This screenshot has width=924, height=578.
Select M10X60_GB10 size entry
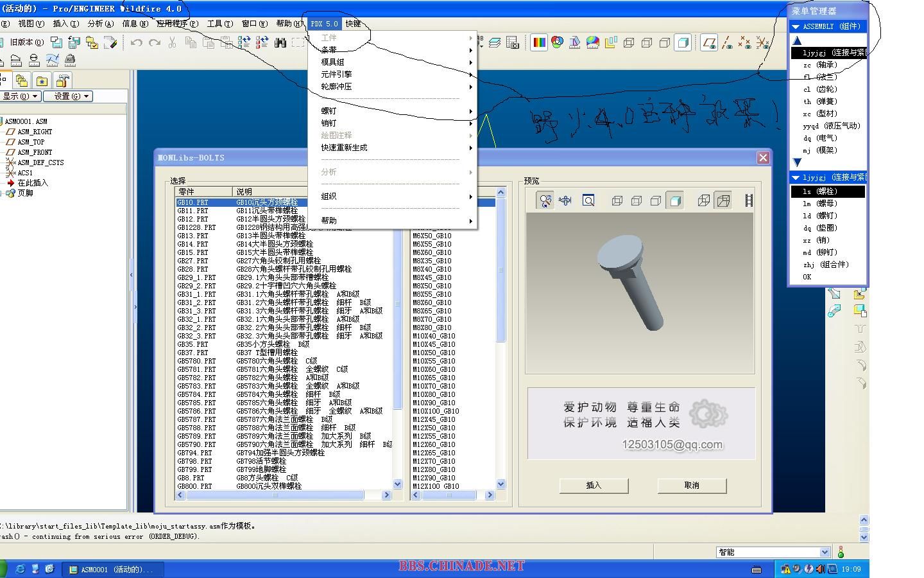434,369
